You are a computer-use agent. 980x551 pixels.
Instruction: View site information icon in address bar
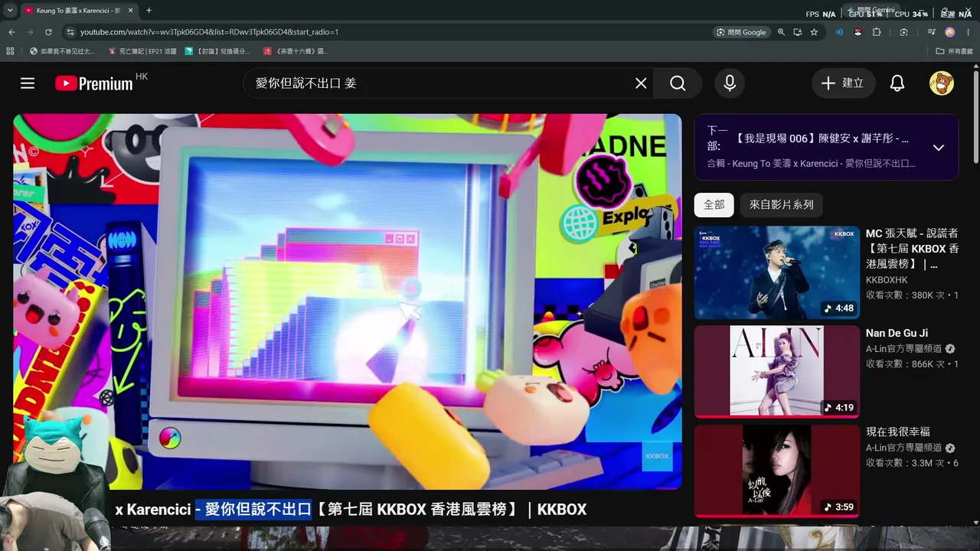point(70,32)
